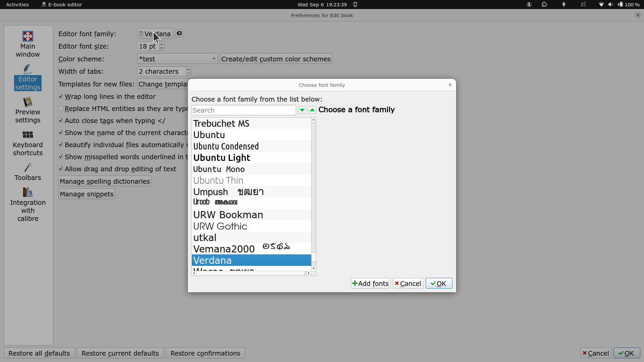The height and width of the screenshot is (362, 644).
Task: Toggle Allow drag and drop editing
Action: pos(61,169)
